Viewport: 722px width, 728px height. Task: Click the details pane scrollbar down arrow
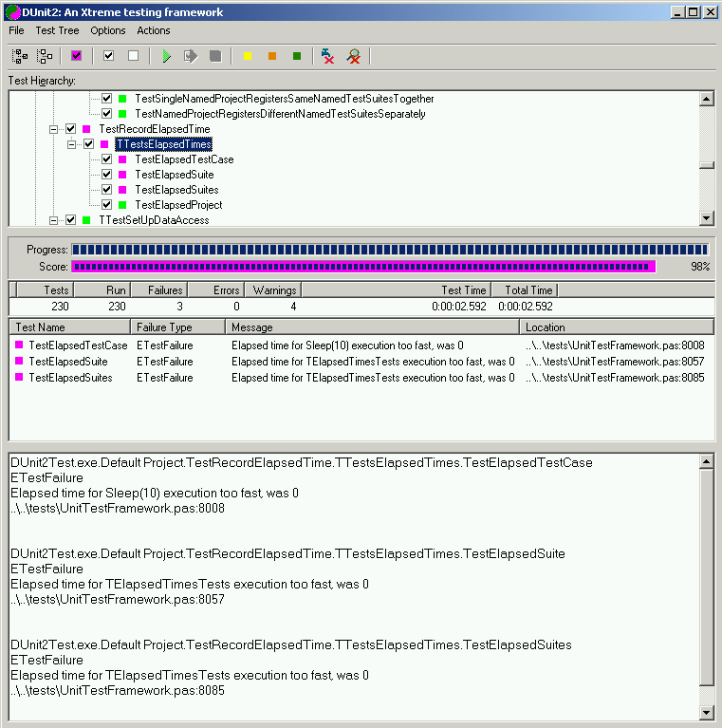(x=706, y=712)
